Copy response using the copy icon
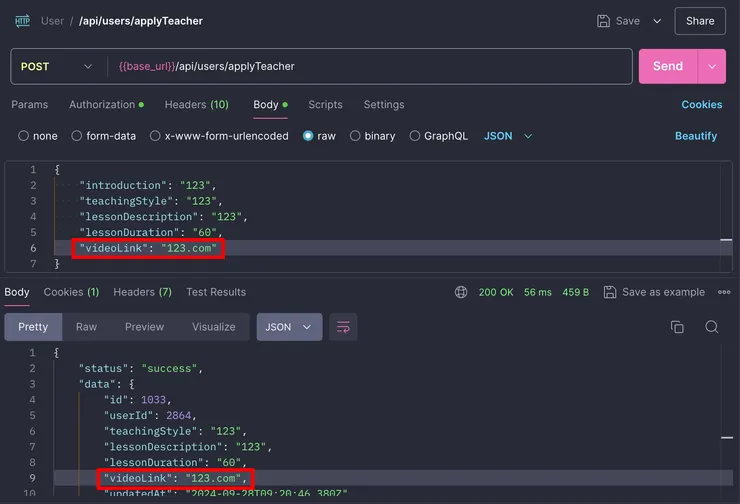This screenshot has height=504, width=740. click(677, 327)
